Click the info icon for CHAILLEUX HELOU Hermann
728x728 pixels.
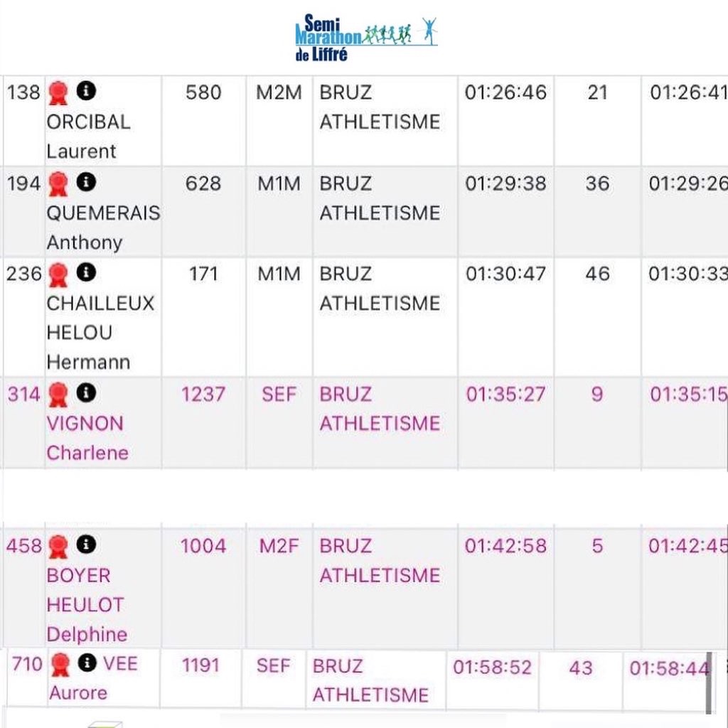(86, 272)
